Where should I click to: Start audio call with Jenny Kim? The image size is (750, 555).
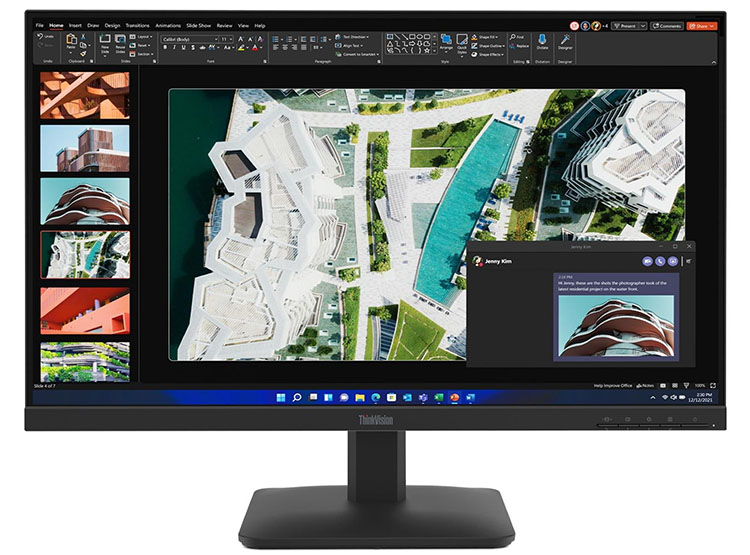660,261
